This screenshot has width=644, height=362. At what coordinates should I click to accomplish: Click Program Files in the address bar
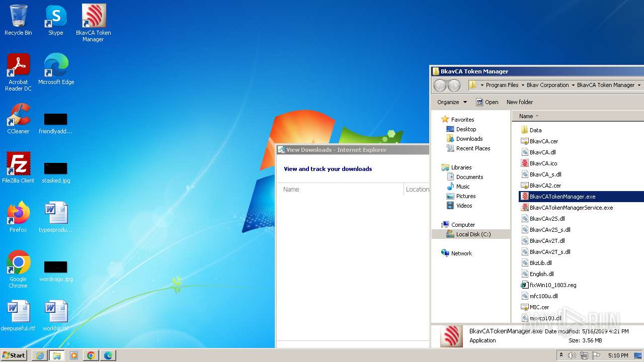(x=502, y=85)
